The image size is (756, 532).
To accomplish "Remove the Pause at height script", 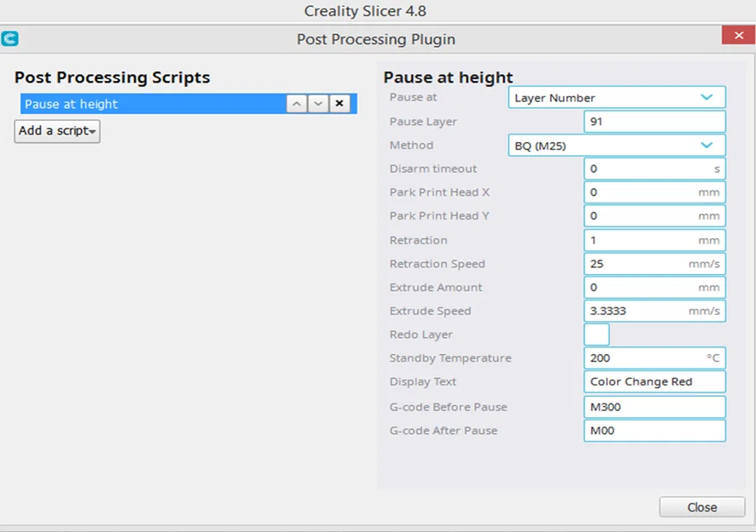I will tap(340, 104).
